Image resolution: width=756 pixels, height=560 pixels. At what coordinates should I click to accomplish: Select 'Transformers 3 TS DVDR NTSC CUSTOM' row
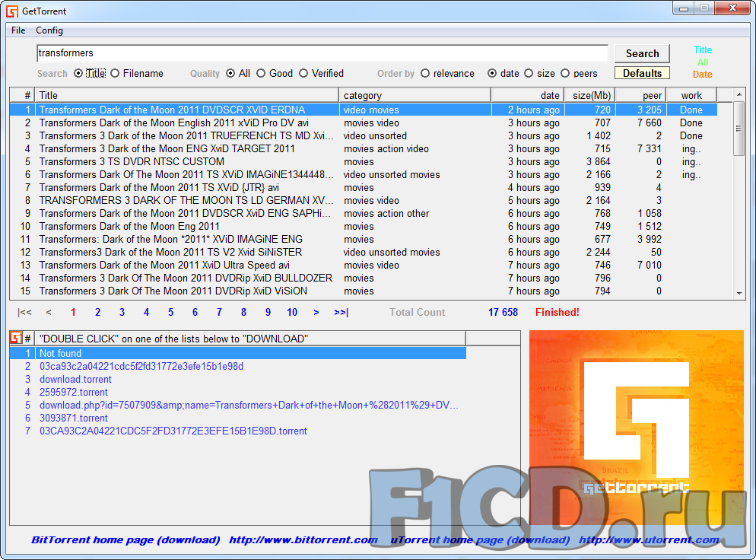[x=364, y=161]
